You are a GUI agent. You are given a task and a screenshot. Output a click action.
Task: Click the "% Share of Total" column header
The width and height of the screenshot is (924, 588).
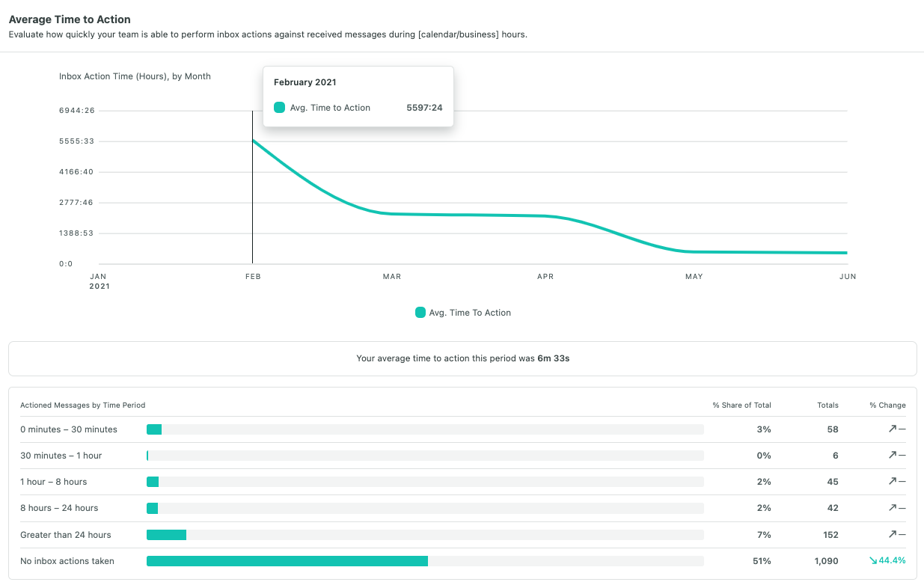741,405
